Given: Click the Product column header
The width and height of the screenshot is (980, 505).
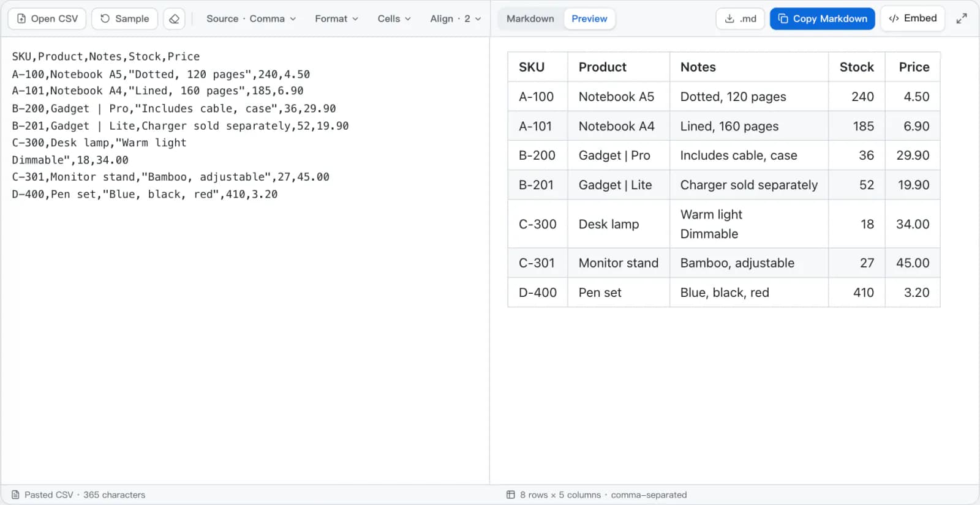Looking at the screenshot, I should (619, 67).
